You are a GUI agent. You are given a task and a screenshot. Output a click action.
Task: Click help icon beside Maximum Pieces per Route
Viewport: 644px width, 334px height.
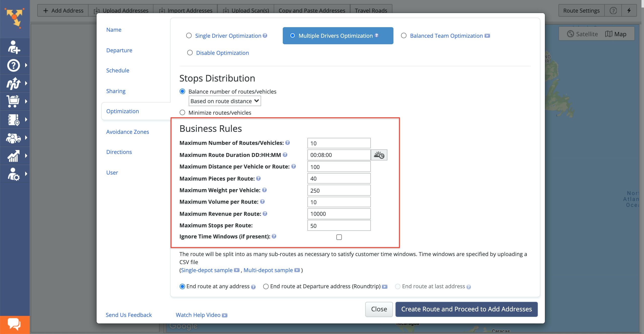coord(258,179)
